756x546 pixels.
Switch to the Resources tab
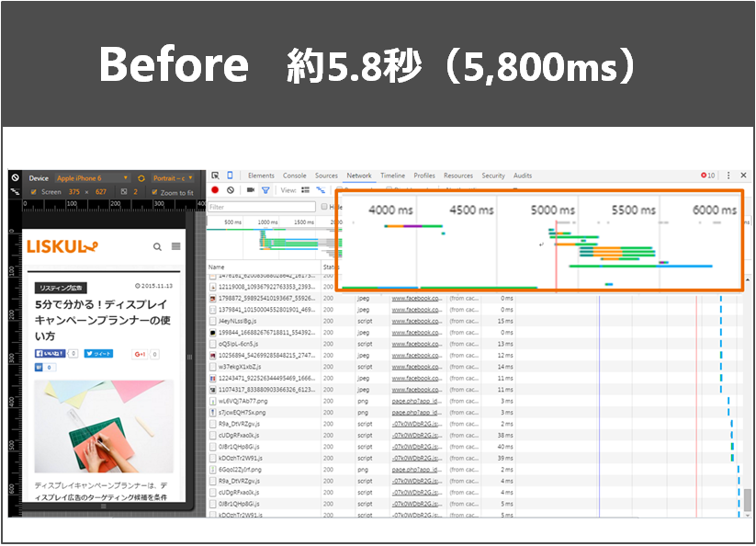click(458, 176)
